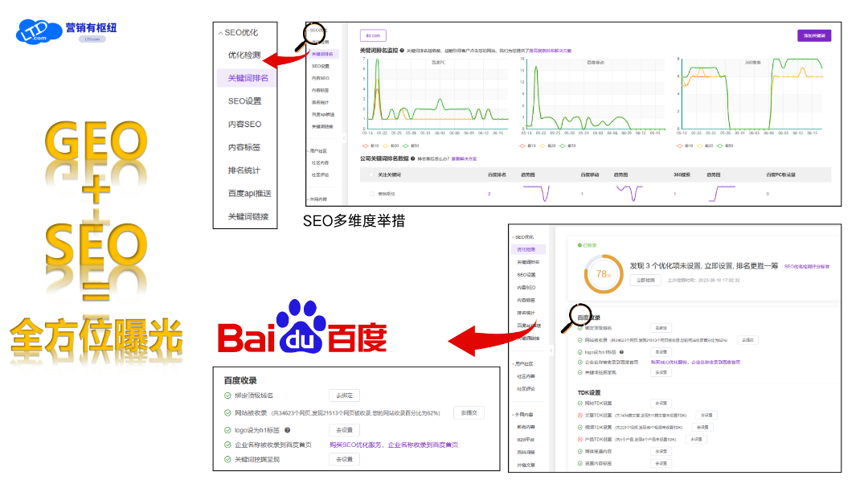Open 排名统计 in the enlarged sidebar
Viewport: 868px width, 488px height.
[x=244, y=170]
